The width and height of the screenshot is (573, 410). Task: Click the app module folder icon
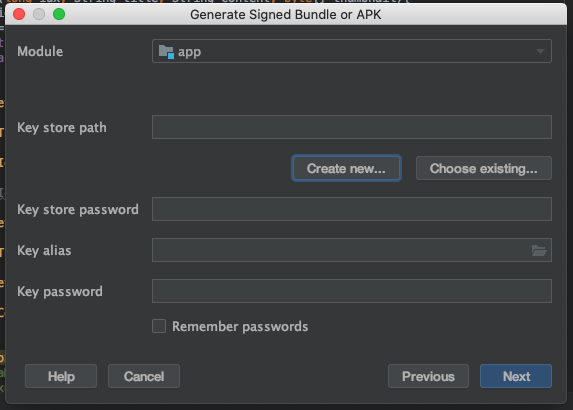[x=166, y=52]
